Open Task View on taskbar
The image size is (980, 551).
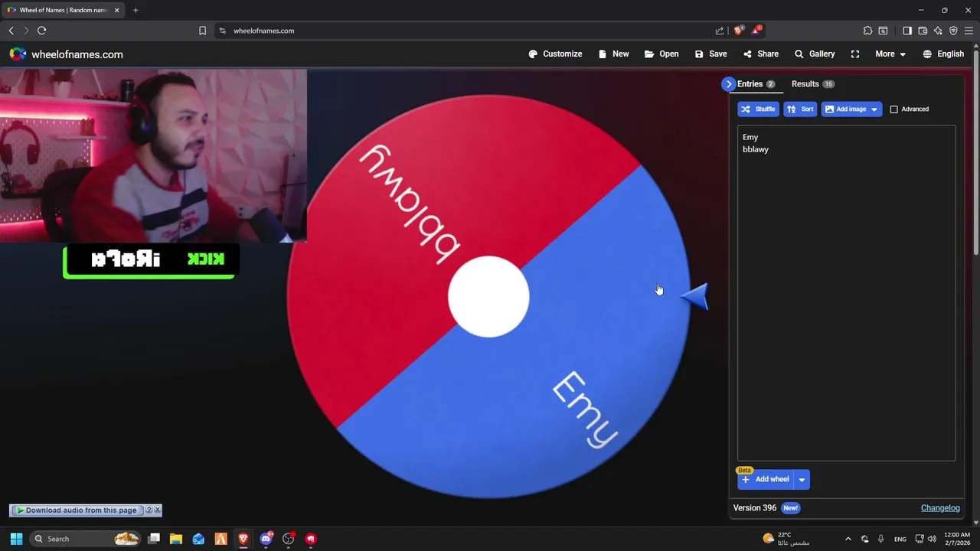[x=154, y=539]
